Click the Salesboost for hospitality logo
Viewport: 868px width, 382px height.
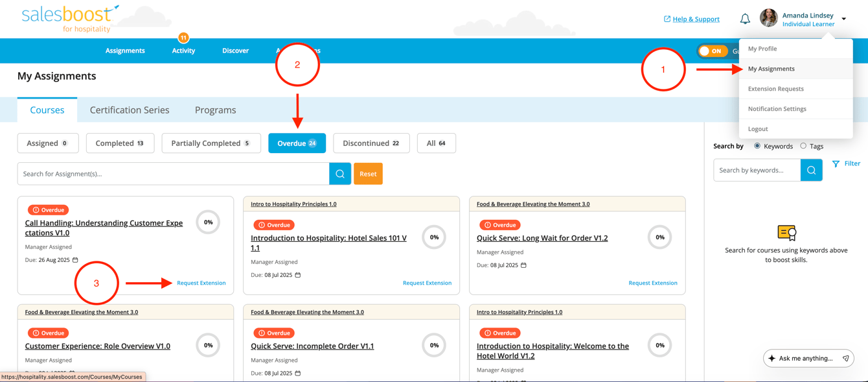point(70,19)
